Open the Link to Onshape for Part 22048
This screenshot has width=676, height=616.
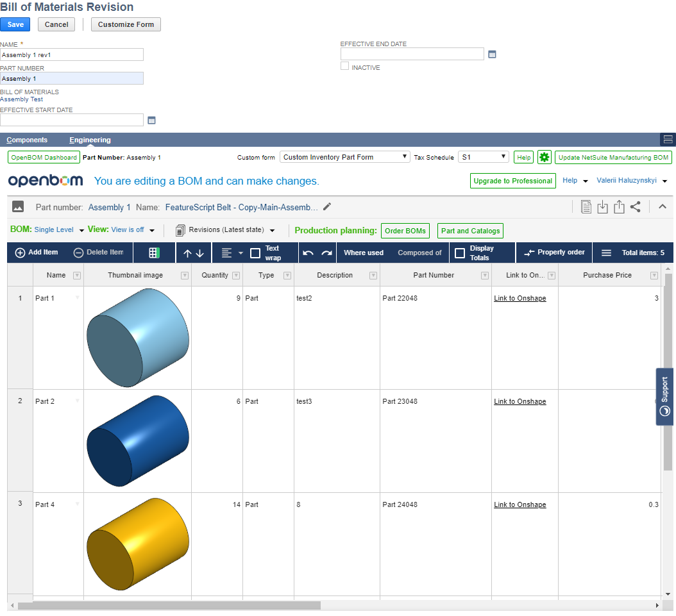point(520,298)
